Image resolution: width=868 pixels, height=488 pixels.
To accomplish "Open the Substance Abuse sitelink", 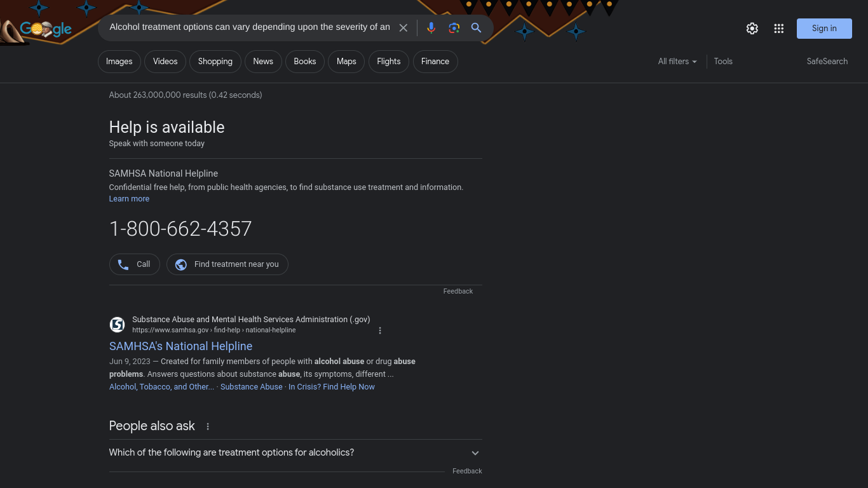I will coord(252,387).
